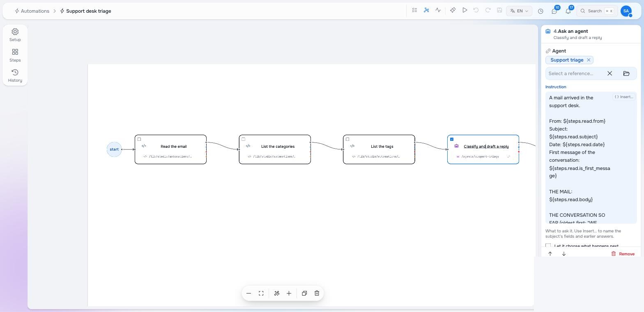Run the automation with the play button

tap(465, 10)
